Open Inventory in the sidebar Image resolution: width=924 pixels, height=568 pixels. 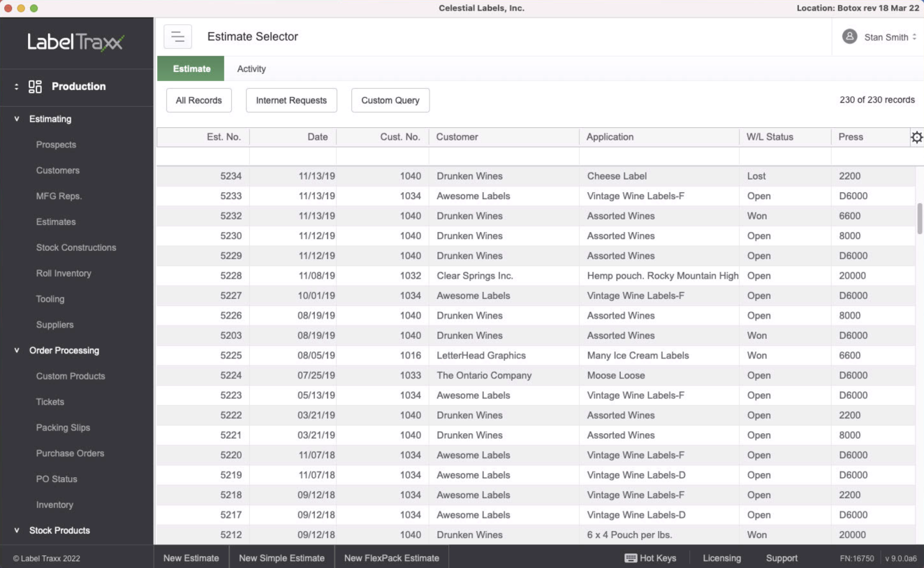click(x=54, y=505)
